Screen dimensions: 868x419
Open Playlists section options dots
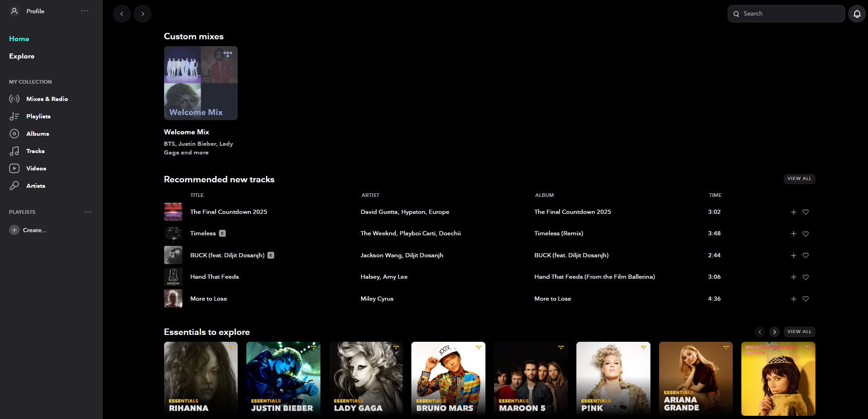(x=88, y=212)
